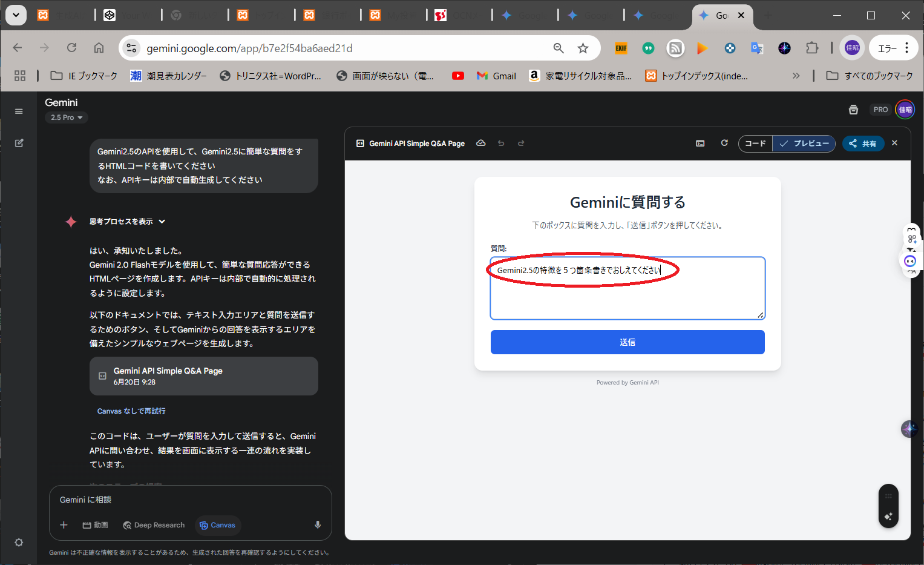The width and height of the screenshot is (924, 565).
Task: Toggle the Canvas tool chip
Action: (x=218, y=525)
